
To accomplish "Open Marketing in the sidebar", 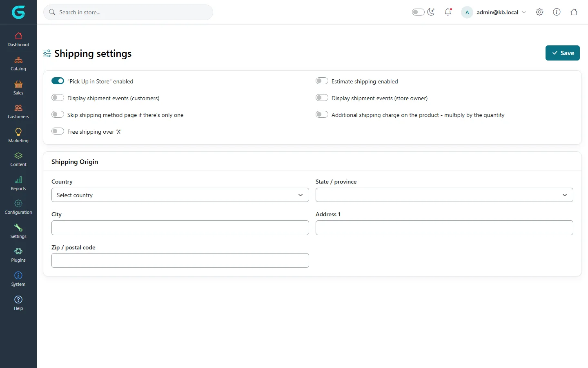I will (18, 136).
